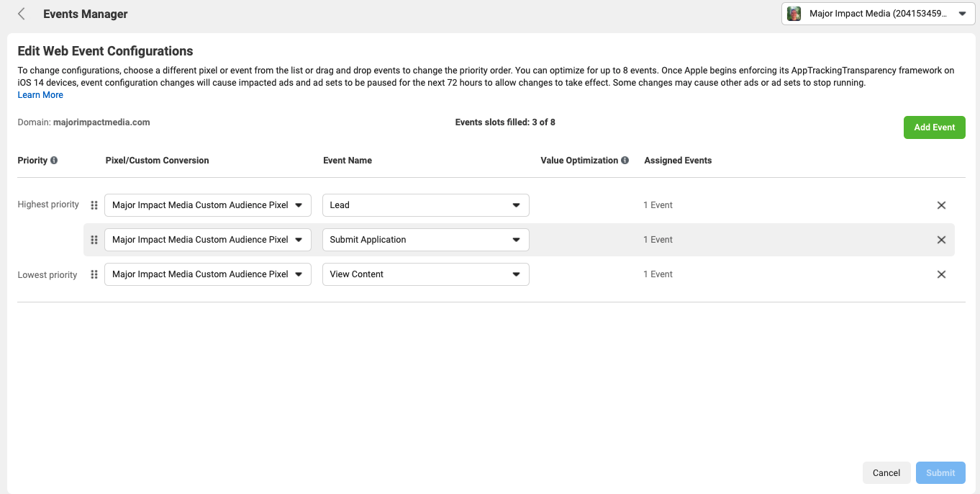
Task: Click the Priority info icon
Action: [x=54, y=161]
